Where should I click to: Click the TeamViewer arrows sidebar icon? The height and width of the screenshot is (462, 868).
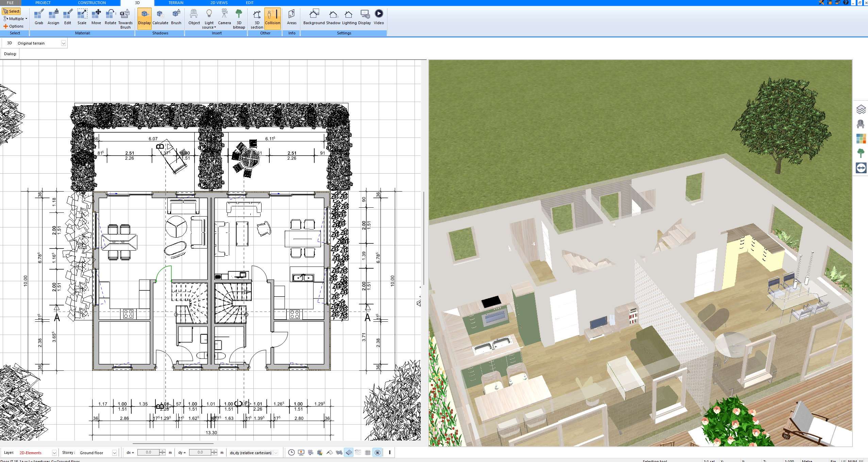coord(861,168)
